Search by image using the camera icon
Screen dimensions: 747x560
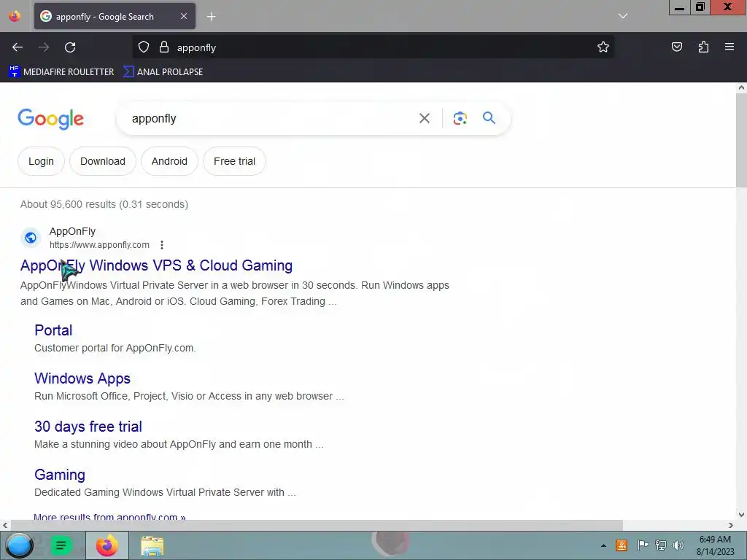click(x=460, y=118)
